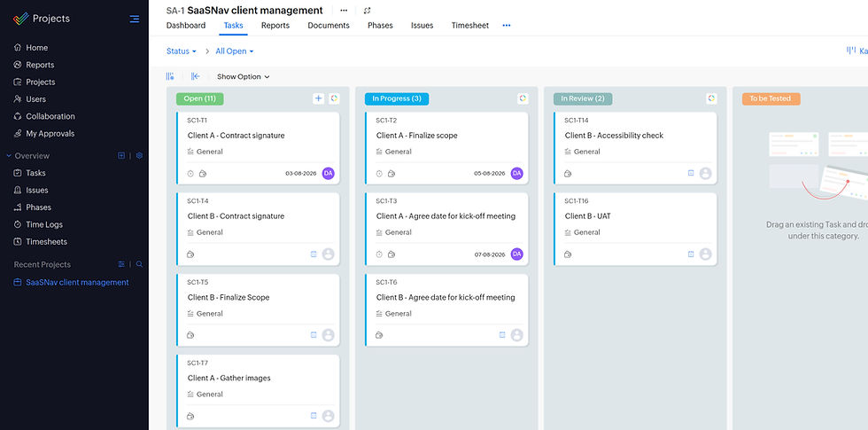The height and width of the screenshot is (430, 868).
Task: Click colored ring icon in In Progress column
Action: coord(523,98)
